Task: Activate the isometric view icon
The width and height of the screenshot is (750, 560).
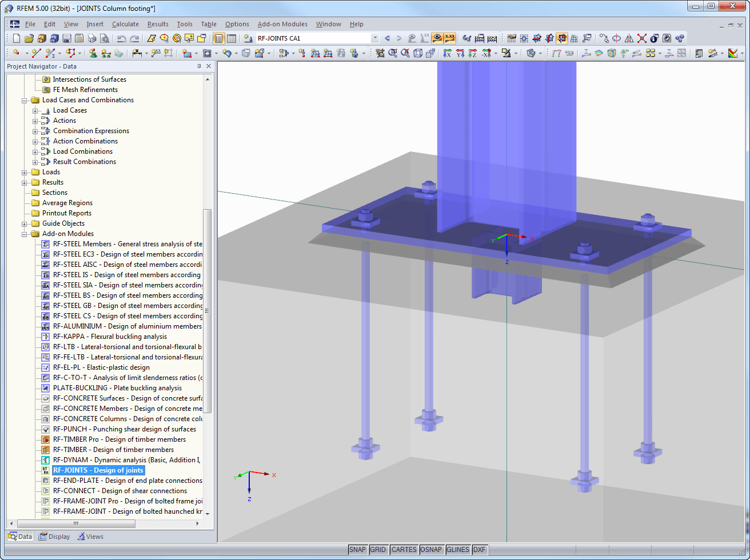Action: [x=417, y=53]
